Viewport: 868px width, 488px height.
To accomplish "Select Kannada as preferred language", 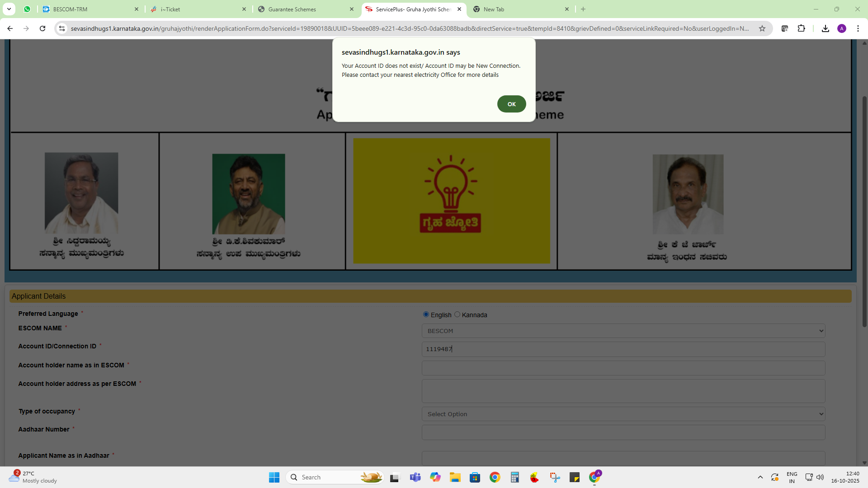I will click(457, 314).
